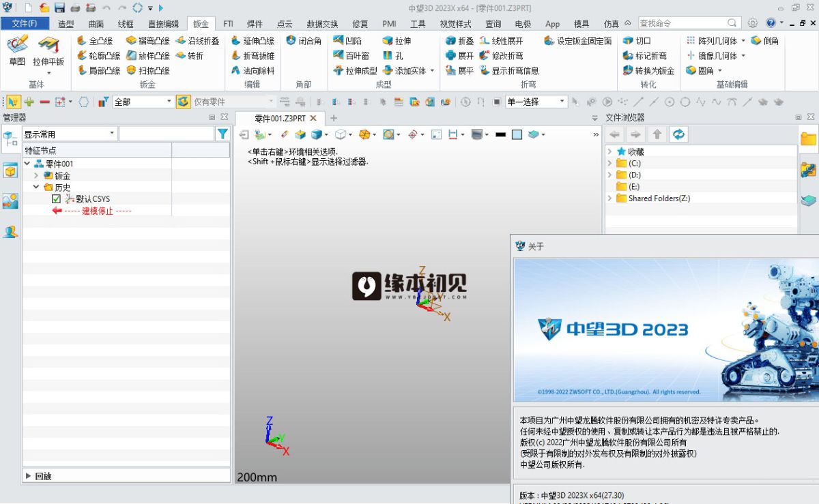Click the filter funnel in manager

222,134
